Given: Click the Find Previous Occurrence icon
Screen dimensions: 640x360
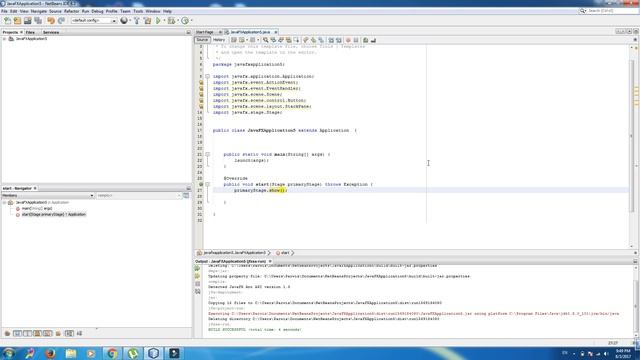Looking at the screenshot, I should (273, 40).
